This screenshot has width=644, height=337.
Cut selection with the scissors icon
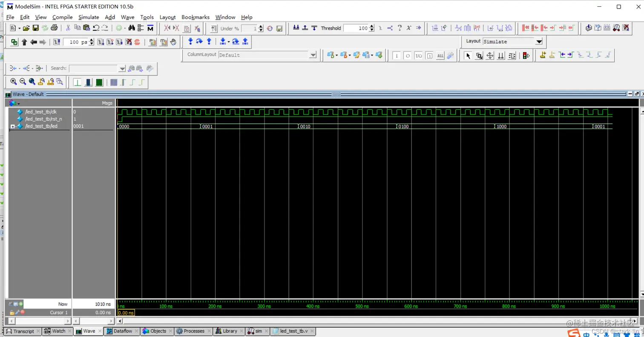pyautogui.click(x=68, y=28)
